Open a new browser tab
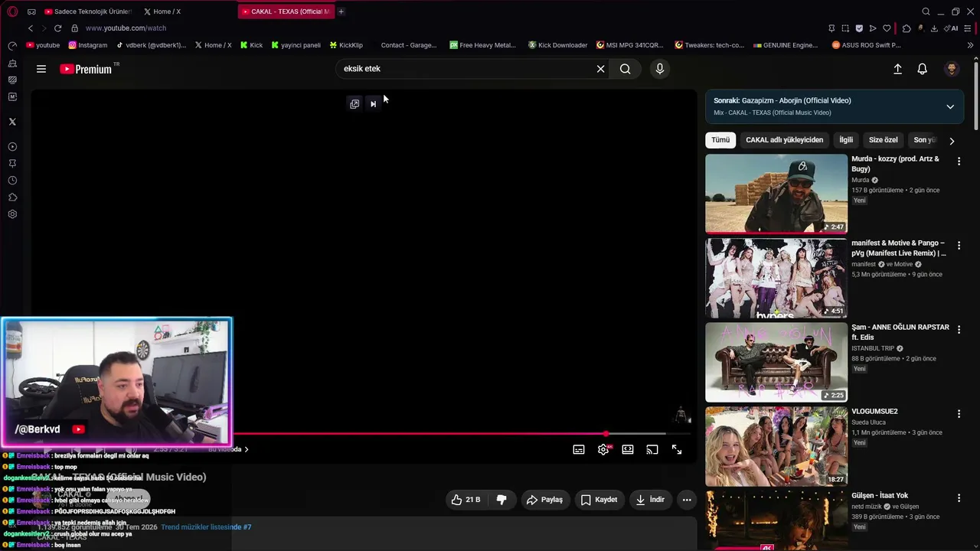 pyautogui.click(x=341, y=11)
